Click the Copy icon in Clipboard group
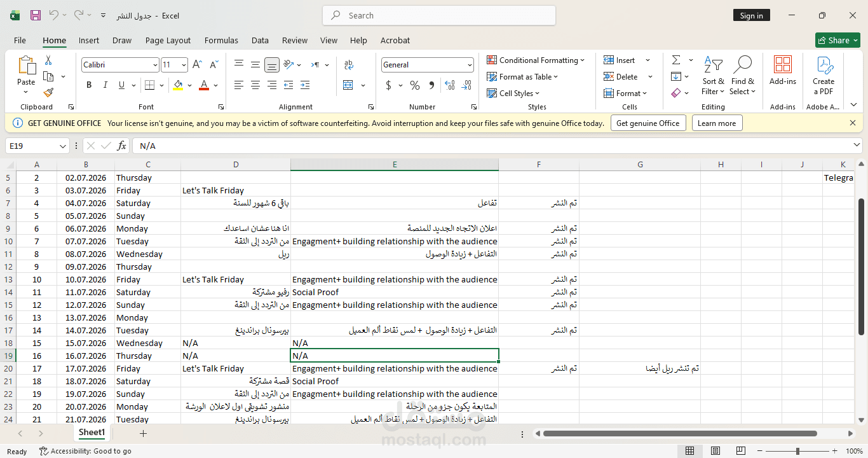The height and width of the screenshot is (458, 868). [x=48, y=76]
